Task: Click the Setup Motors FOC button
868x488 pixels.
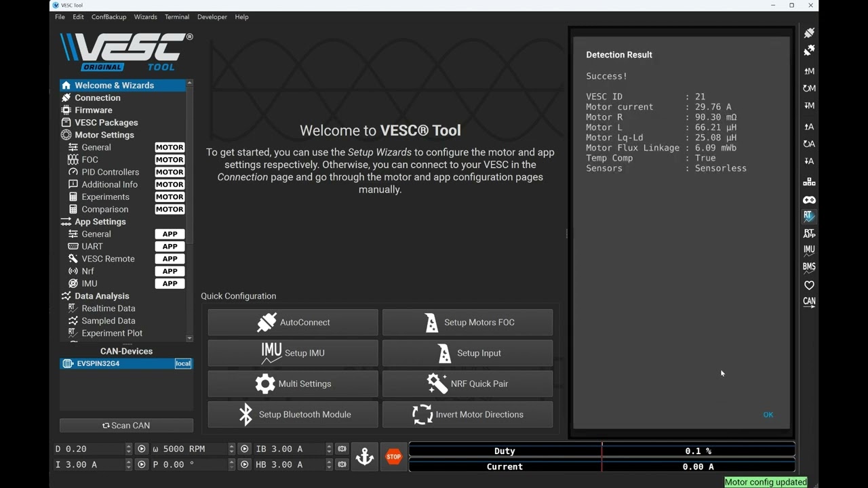Action: pyautogui.click(x=467, y=323)
